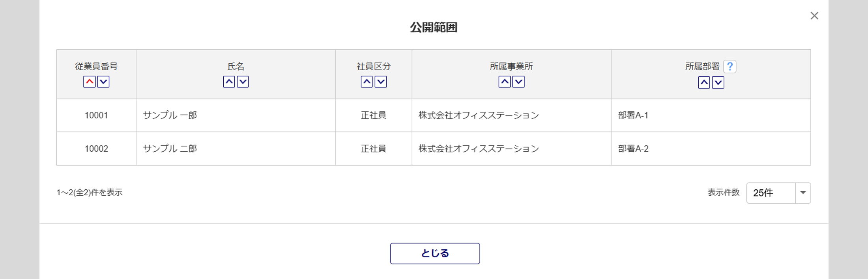Sort employee number (従業員番号) ascending
This screenshot has width=868, height=279.
click(x=90, y=82)
